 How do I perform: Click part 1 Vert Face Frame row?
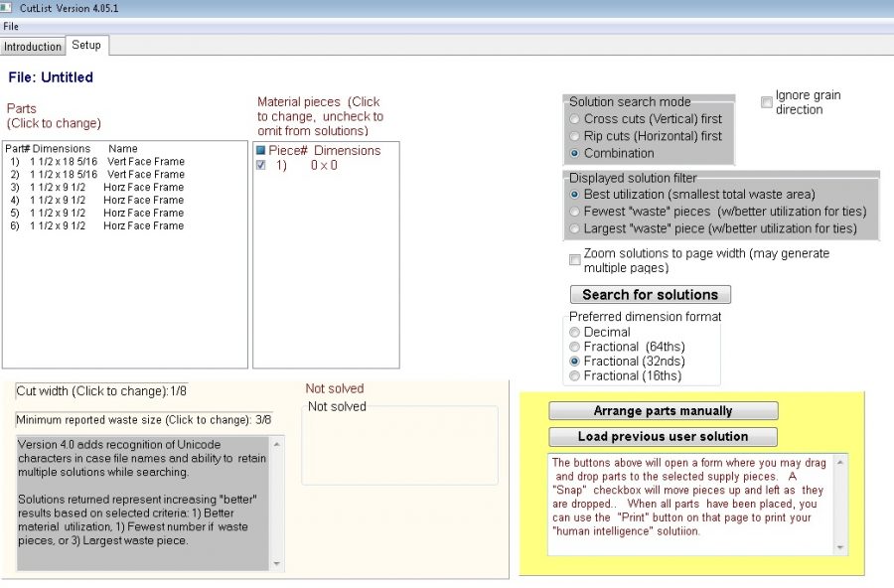click(x=97, y=161)
